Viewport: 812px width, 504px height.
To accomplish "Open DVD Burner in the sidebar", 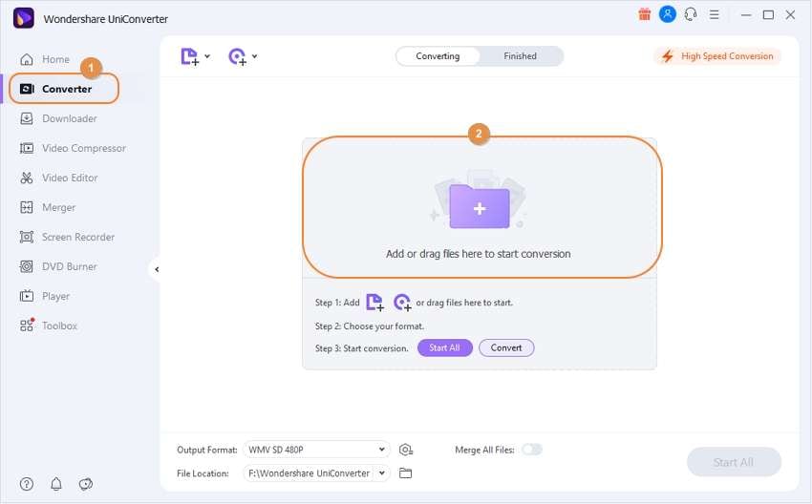I will coord(58,266).
